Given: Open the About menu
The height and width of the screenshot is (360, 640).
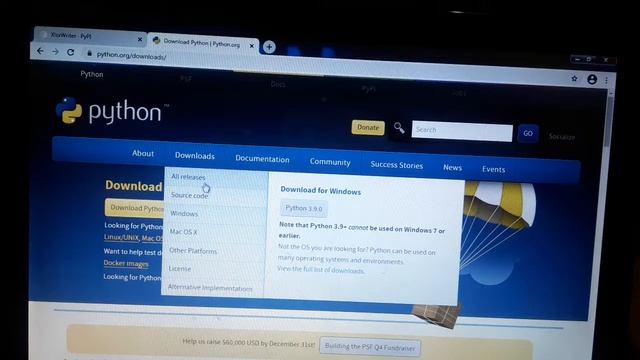Looking at the screenshot, I should 143,153.
